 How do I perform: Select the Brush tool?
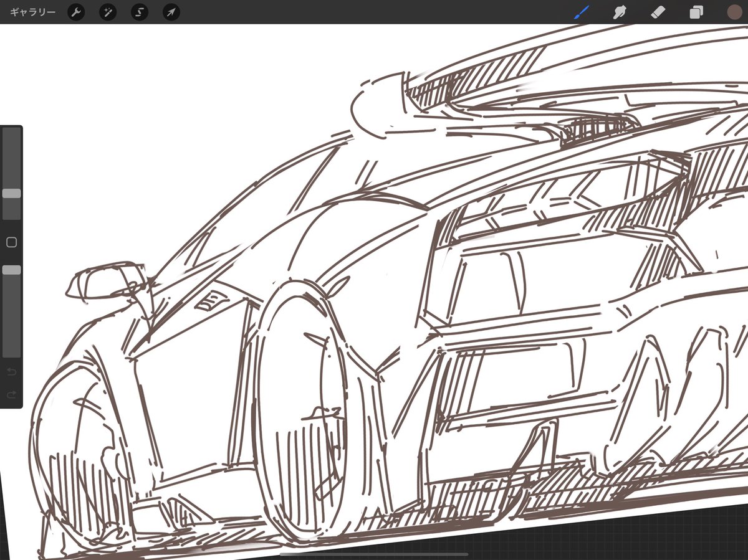582,12
